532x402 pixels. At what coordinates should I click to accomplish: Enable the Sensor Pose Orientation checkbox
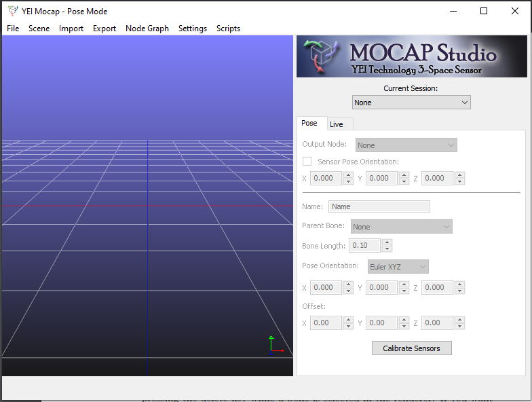coord(307,162)
